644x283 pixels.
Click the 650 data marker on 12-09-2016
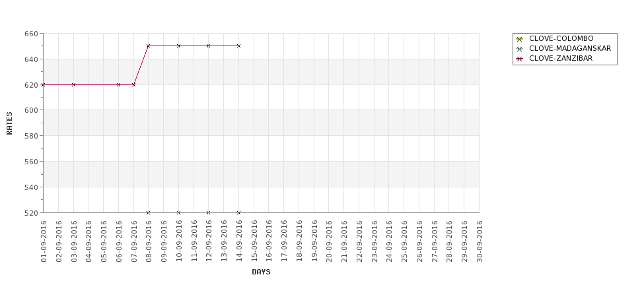[x=208, y=46]
